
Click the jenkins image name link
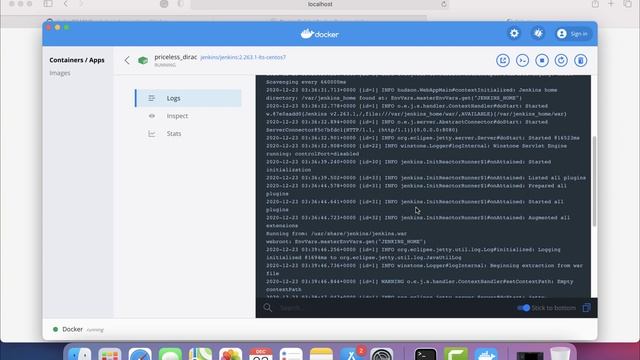pyautogui.click(x=243, y=57)
